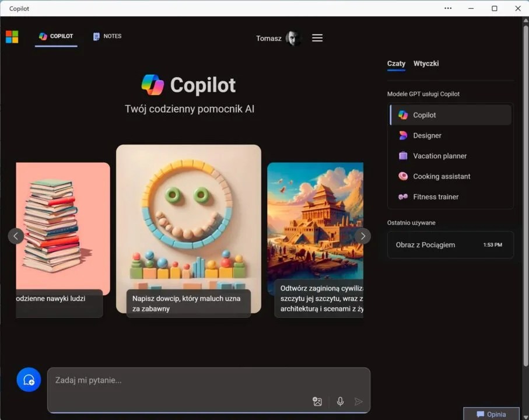Show previous suggestions with the left carousel arrow
Viewport: 529px width, 420px height.
(16, 236)
